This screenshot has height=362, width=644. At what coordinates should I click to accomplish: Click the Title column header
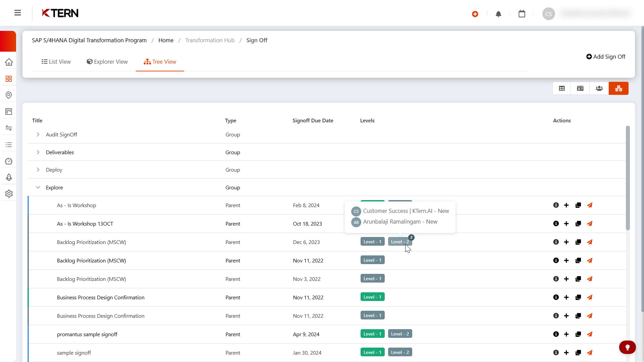tap(37, 120)
